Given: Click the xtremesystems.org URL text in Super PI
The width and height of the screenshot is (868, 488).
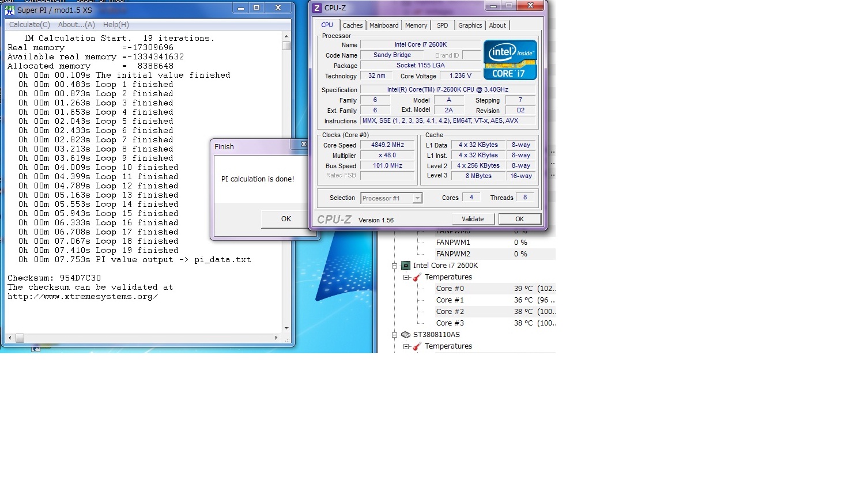Looking at the screenshot, I should coord(83,297).
